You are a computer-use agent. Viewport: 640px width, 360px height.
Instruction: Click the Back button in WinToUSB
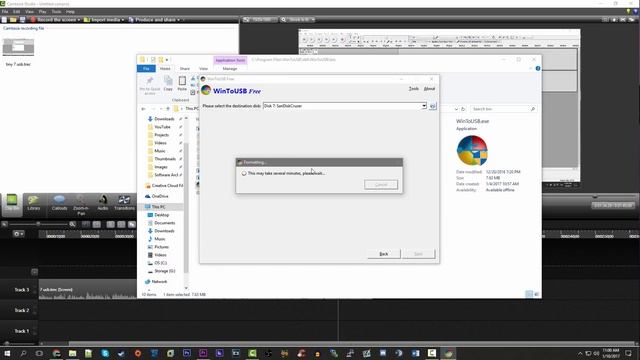click(x=384, y=254)
